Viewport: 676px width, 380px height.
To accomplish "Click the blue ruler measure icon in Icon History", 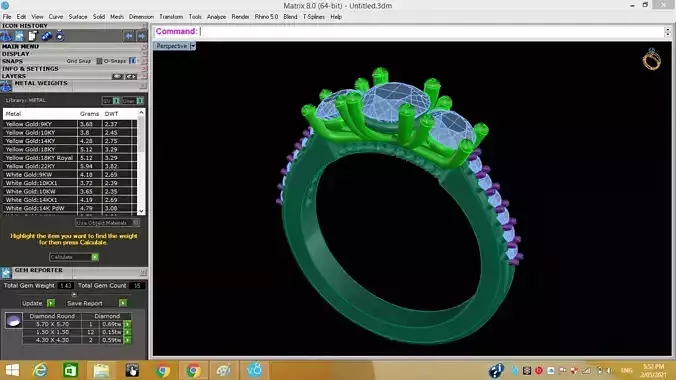I will tap(47, 36).
